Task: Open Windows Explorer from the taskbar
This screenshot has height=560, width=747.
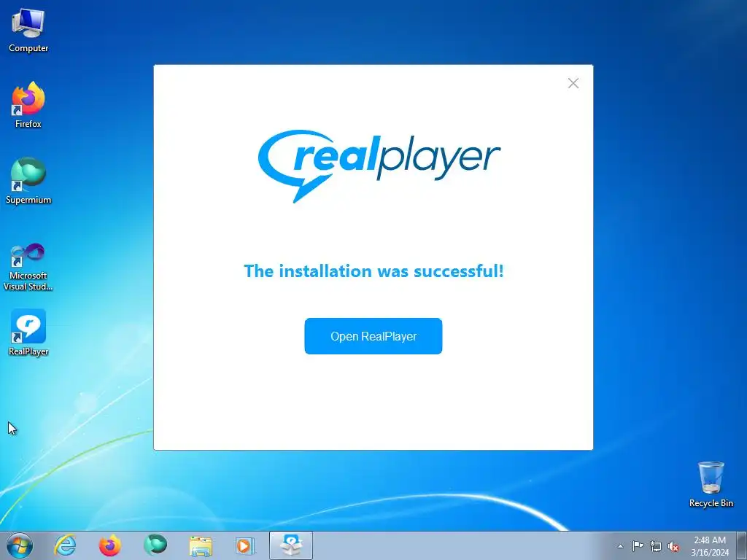Action: point(201,545)
